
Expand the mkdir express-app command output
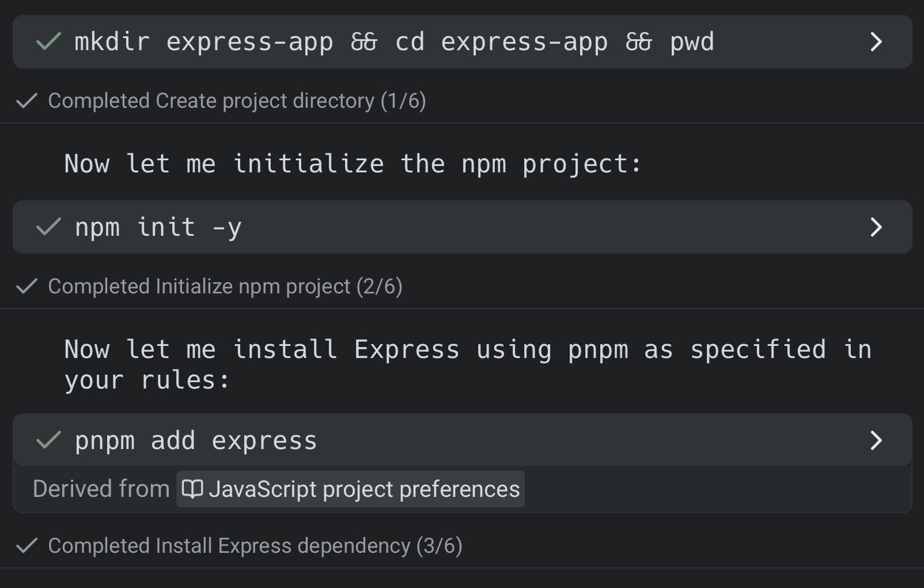(876, 42)
